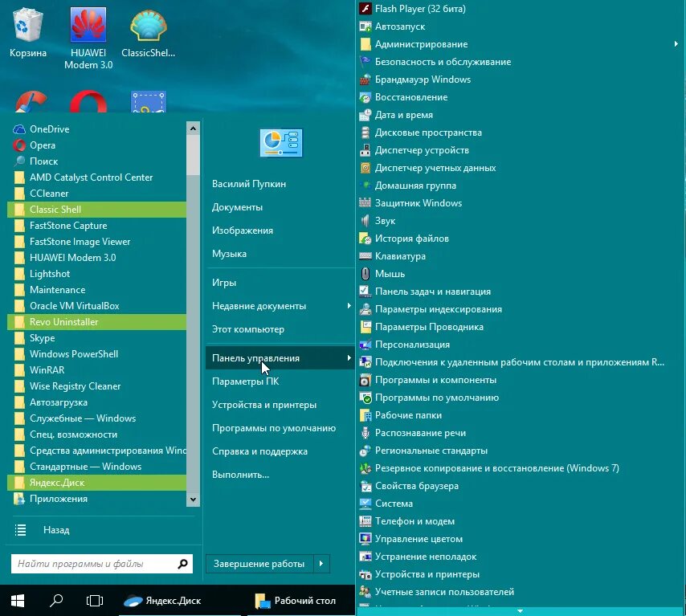Screen dimensions: 686x616
Task: Expand the Панель управления submenu arrow
Action: click(349, 357)
